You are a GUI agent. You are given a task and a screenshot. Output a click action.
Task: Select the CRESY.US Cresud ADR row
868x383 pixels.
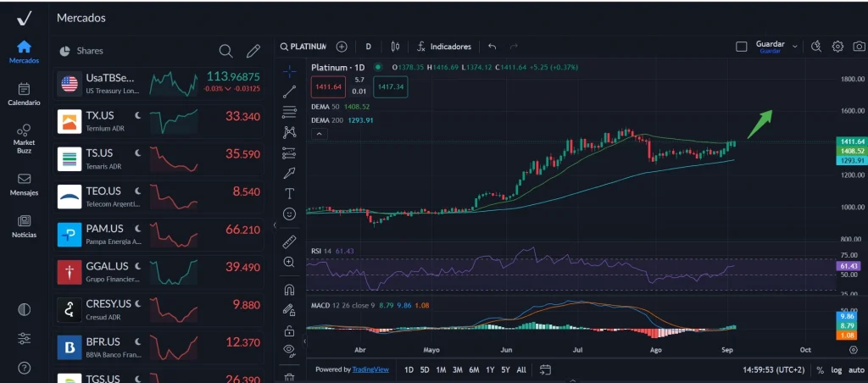[159, 308]
